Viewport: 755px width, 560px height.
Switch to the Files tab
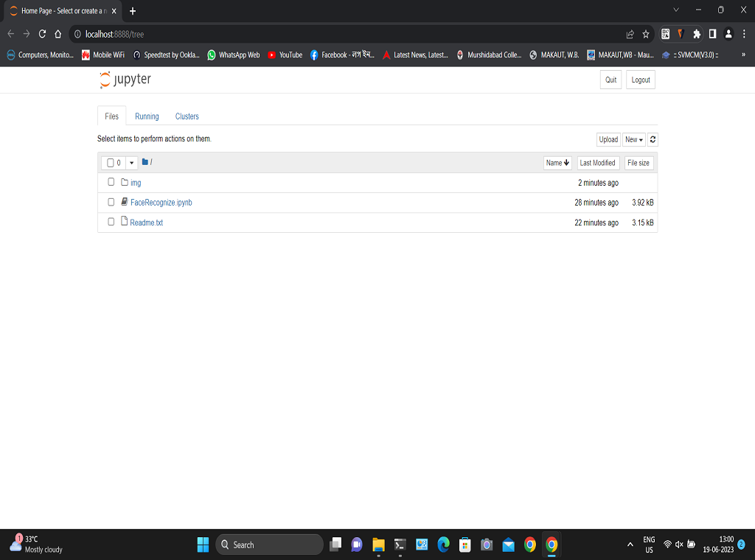coord(112,116)
